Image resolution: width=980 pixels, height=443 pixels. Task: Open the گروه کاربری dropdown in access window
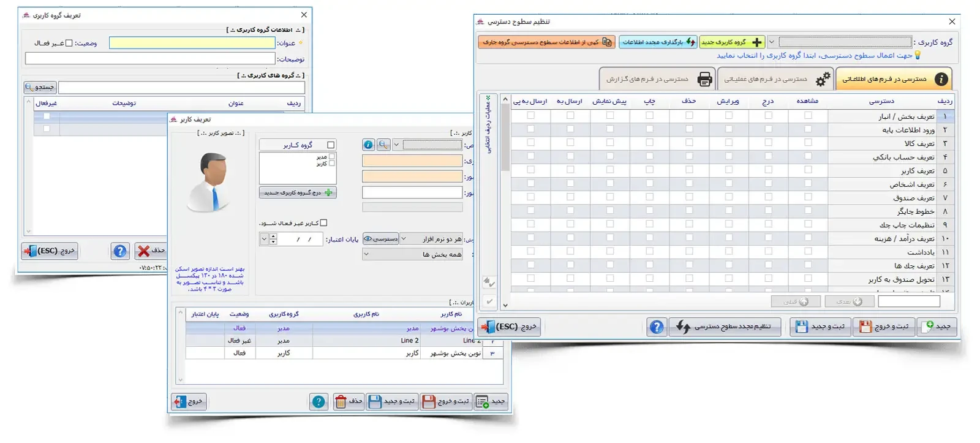(772, 42)
